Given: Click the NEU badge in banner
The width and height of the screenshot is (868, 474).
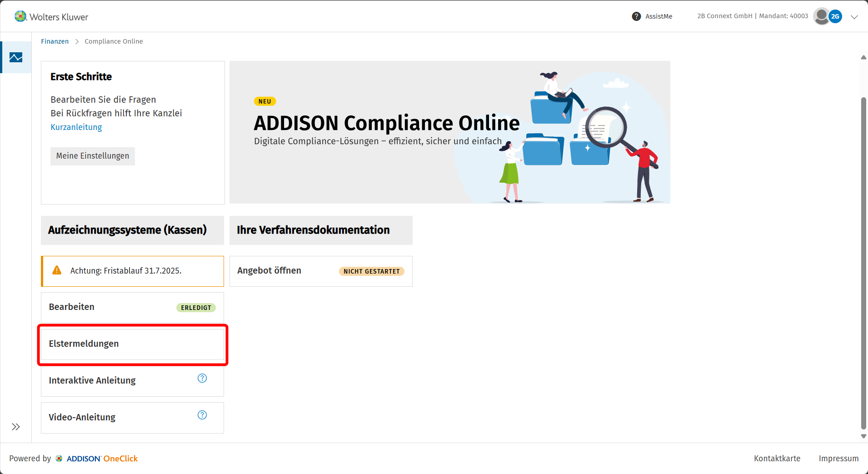Looking at the screenshot, I should [265, 101].
